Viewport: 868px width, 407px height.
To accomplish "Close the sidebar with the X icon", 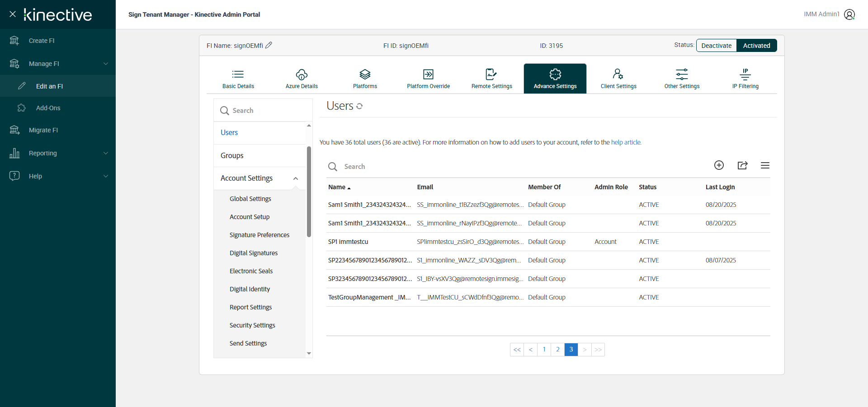I will point(13,14).
